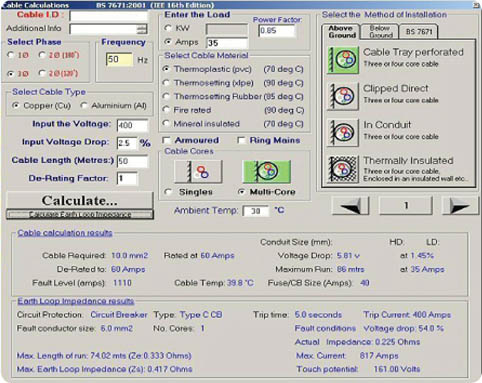
Task: Click the Singles cable cores icon
Action: click(198, 172)
